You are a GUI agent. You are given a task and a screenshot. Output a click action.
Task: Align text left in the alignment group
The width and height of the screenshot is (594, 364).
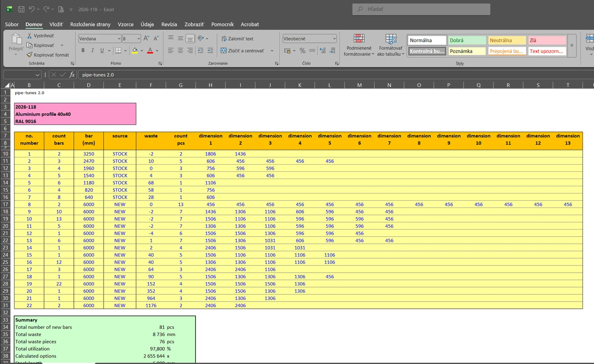click(x=171, y=50)
